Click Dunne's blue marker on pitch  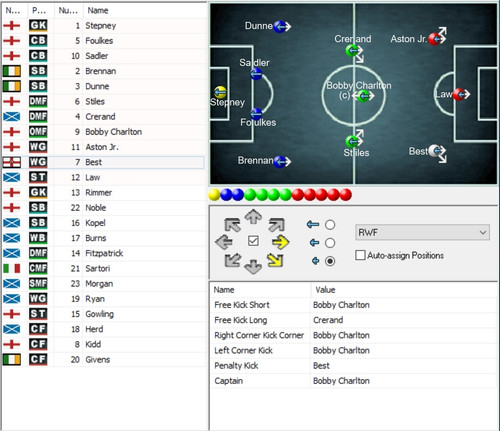pos(280,26)
